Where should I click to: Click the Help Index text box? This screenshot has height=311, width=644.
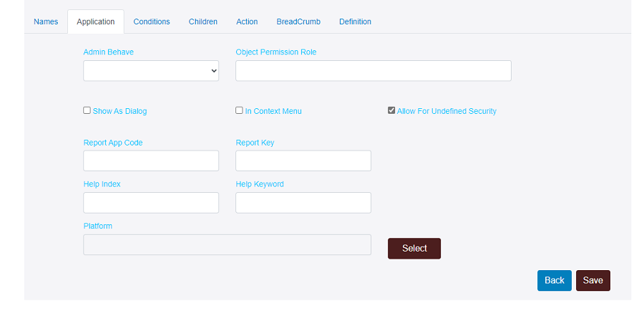151,203
